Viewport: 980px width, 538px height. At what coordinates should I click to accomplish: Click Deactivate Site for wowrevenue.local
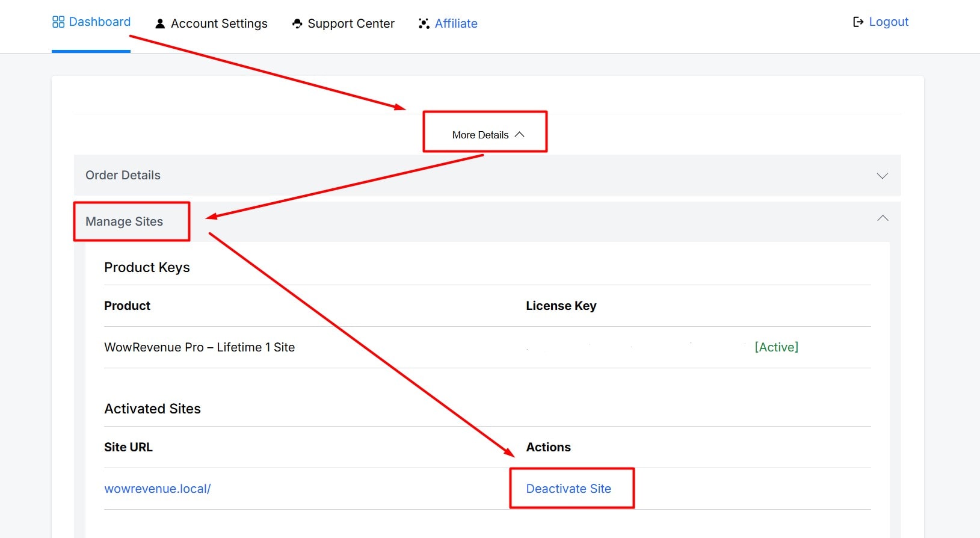(569, 489)
